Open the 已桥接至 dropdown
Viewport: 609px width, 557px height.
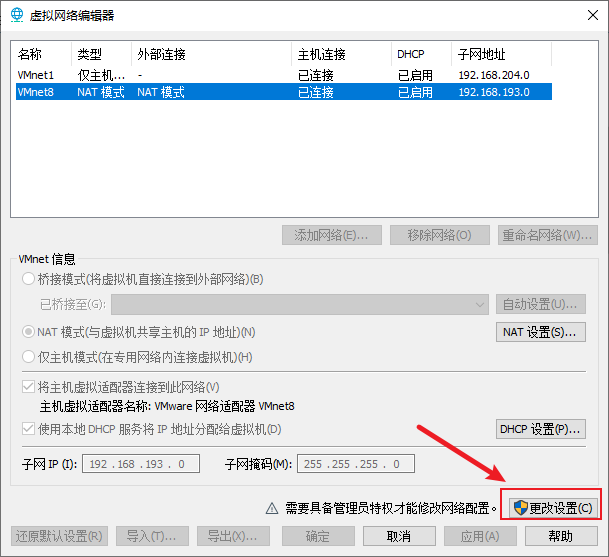pos(300,304)
